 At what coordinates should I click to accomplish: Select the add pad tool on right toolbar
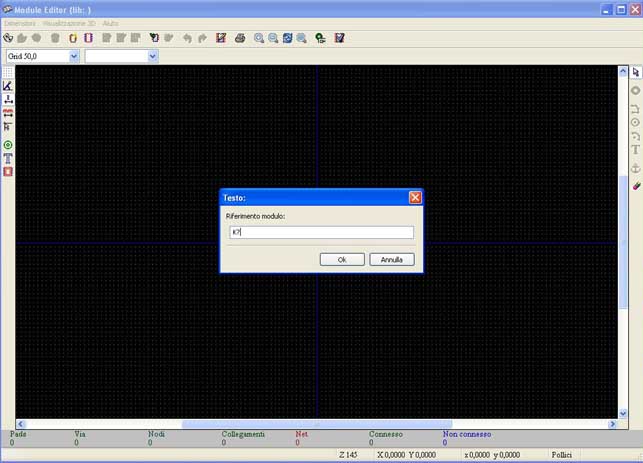pos(636,90)
